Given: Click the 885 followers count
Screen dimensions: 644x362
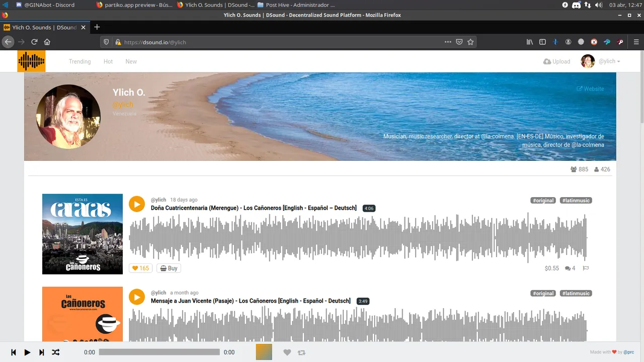Looking at the screenshot, I should [x=579, y=169].
